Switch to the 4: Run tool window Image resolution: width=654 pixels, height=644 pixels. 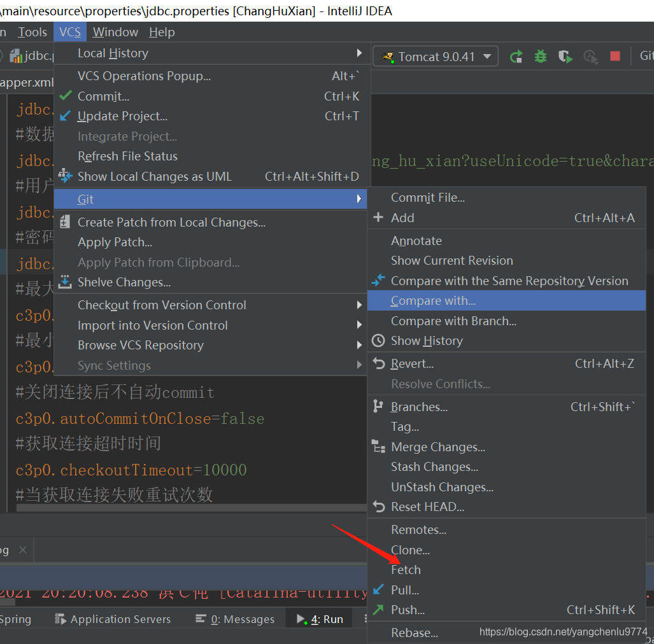pos(320,619)
